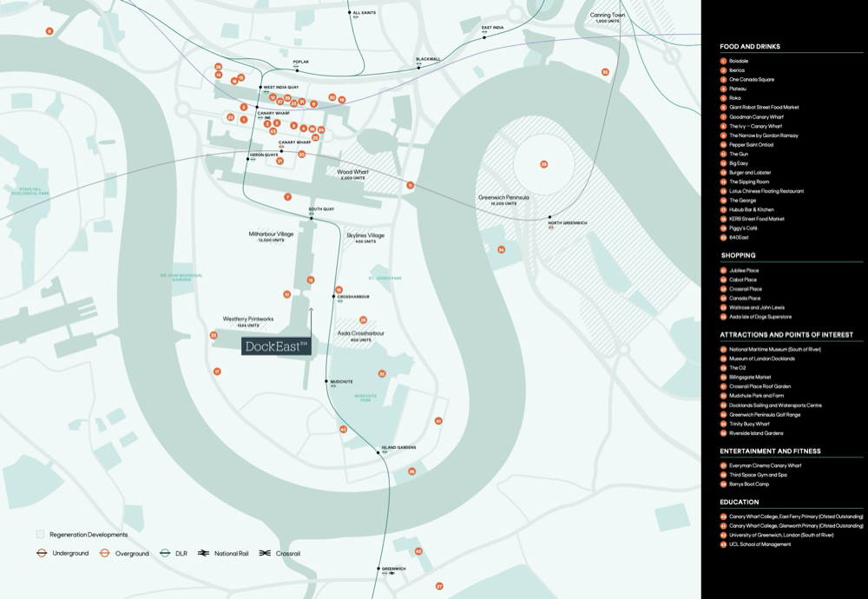The width and height of the screenshot is (868, 599).
Task: Click the Crossrail legend icon
Action: tap(265, 553)
